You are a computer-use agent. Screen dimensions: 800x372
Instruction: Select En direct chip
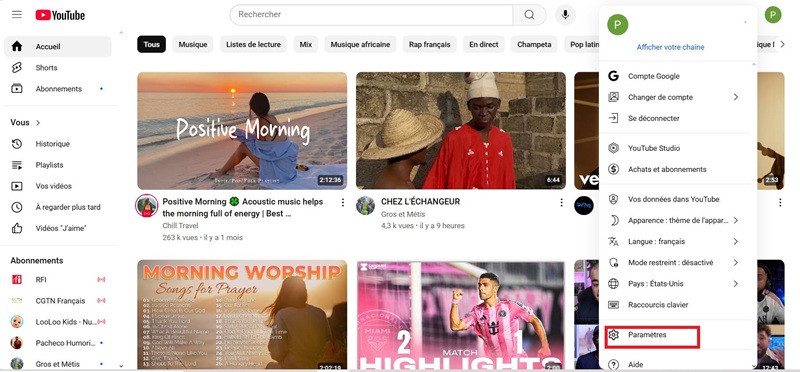pyautogui.click(x=484, y=44)
